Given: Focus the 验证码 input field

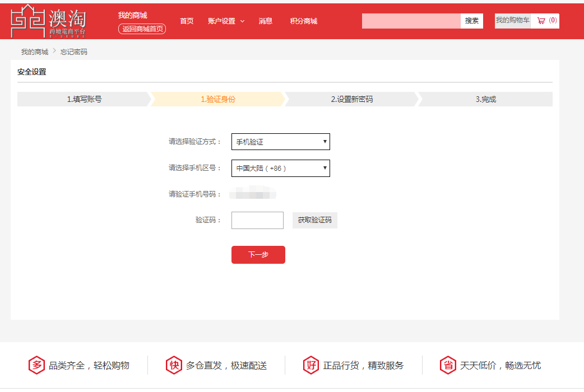Looking at the screenshot, I should 257,220.
